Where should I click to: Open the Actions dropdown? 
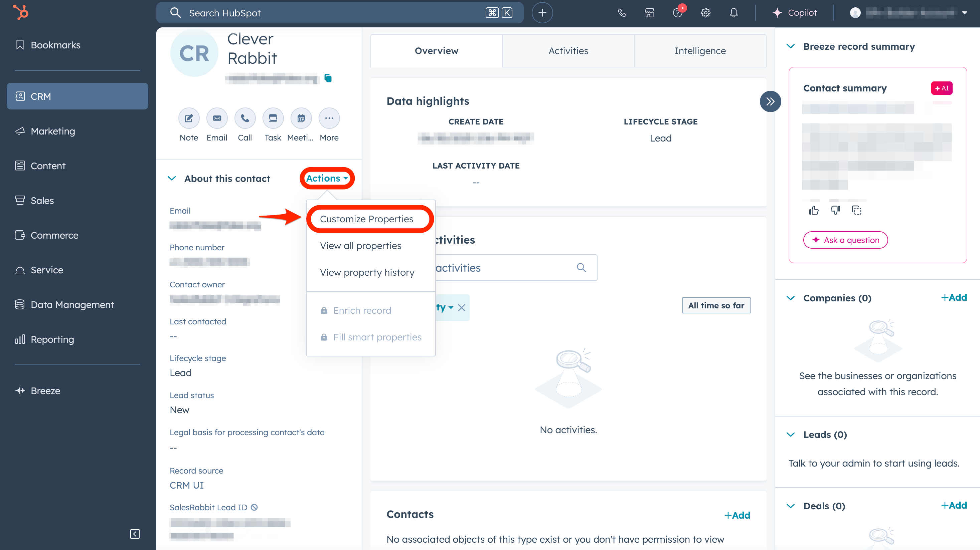click(327, 178)
